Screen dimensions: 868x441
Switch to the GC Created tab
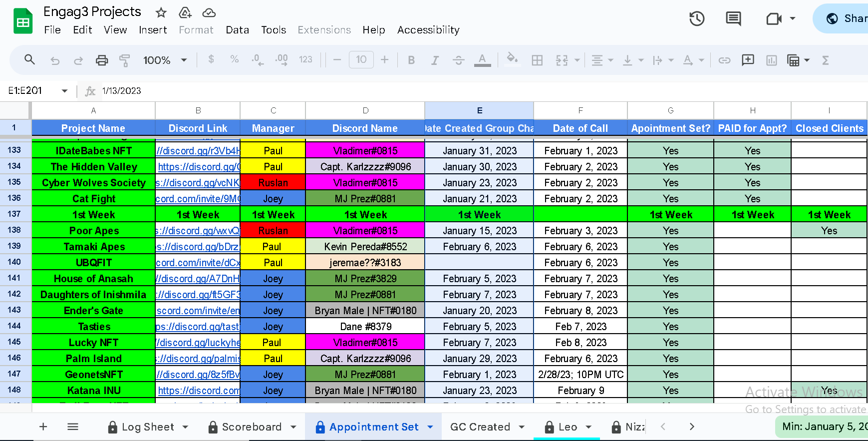point(487,427)
